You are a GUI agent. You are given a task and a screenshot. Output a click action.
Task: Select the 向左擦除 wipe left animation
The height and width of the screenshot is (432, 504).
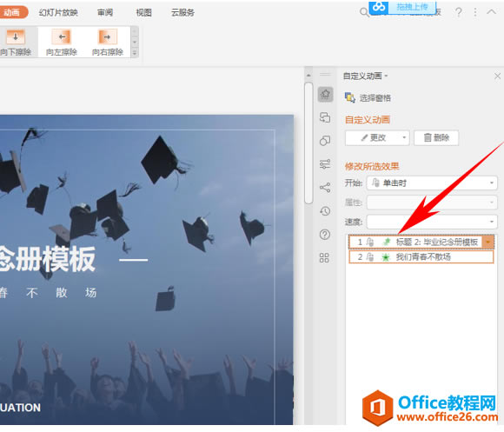coord(62,43)
